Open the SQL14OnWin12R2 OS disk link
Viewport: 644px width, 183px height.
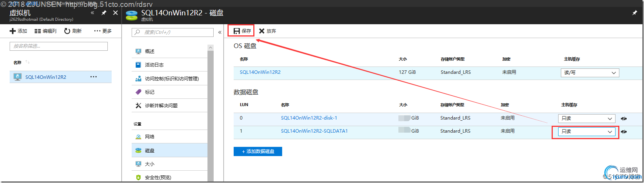260,72
